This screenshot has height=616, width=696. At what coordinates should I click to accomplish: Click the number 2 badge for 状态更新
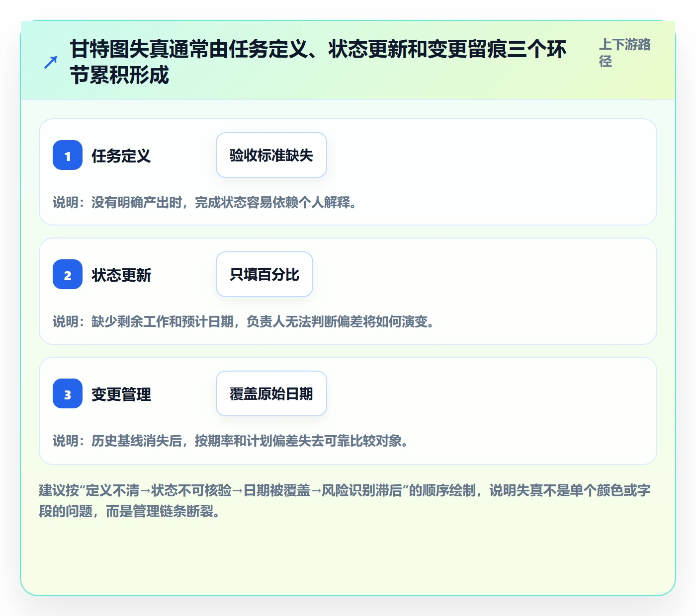click(68, 274)
